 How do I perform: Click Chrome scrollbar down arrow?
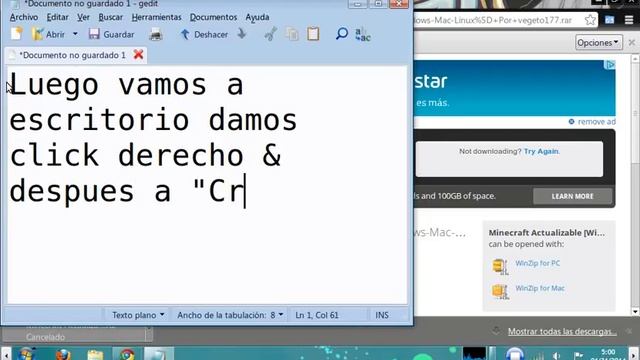[x=635, y=312]
